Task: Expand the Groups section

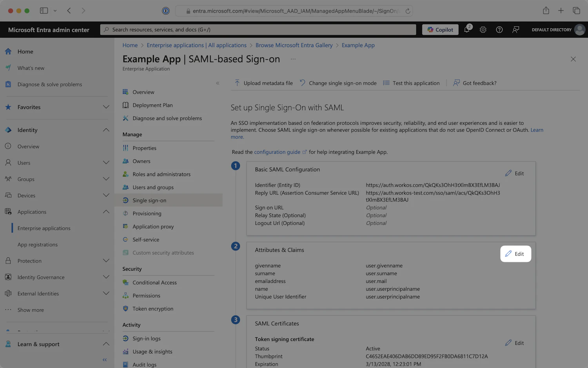Action: (x=106, y=179)
